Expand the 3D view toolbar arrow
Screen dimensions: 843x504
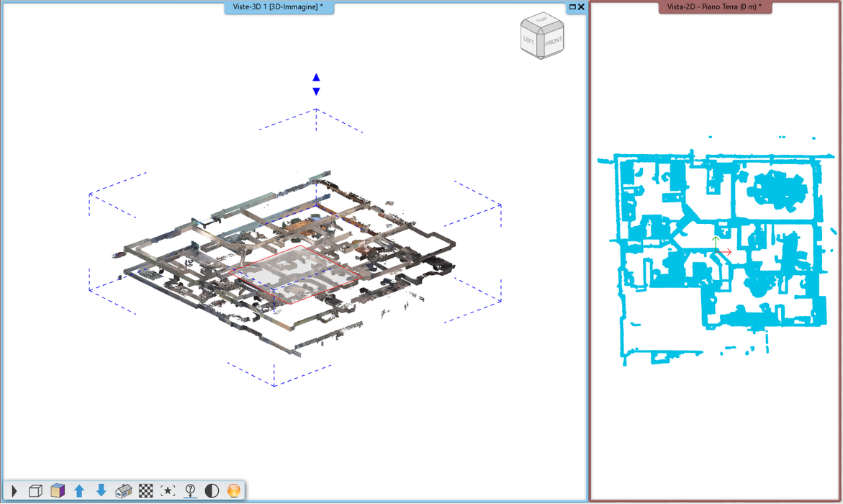point(14,490)
